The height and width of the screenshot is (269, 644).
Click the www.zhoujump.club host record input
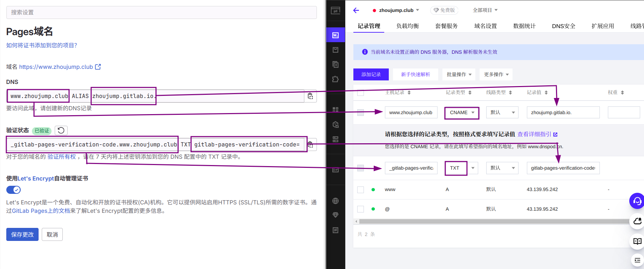click(x=411, y=113)
